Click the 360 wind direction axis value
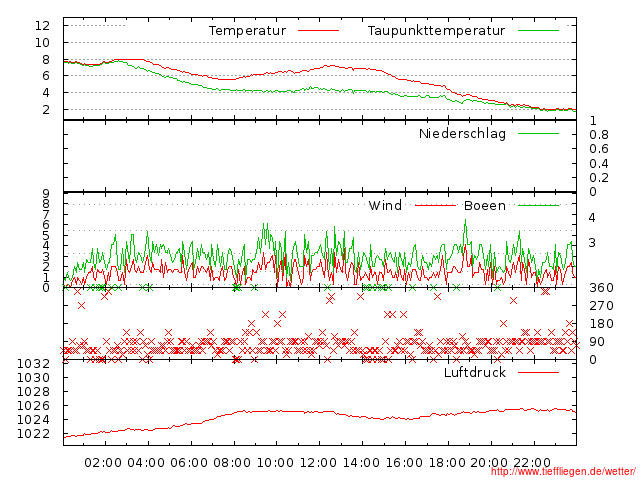The width and height of the screenshot is (640, 480). pos(601,288)
